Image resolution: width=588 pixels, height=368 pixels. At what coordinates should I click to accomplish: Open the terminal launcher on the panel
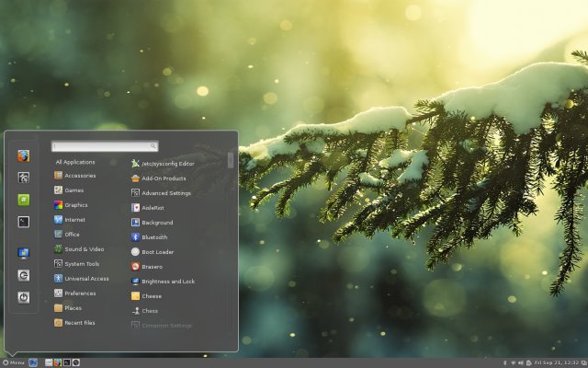(67, 362)
